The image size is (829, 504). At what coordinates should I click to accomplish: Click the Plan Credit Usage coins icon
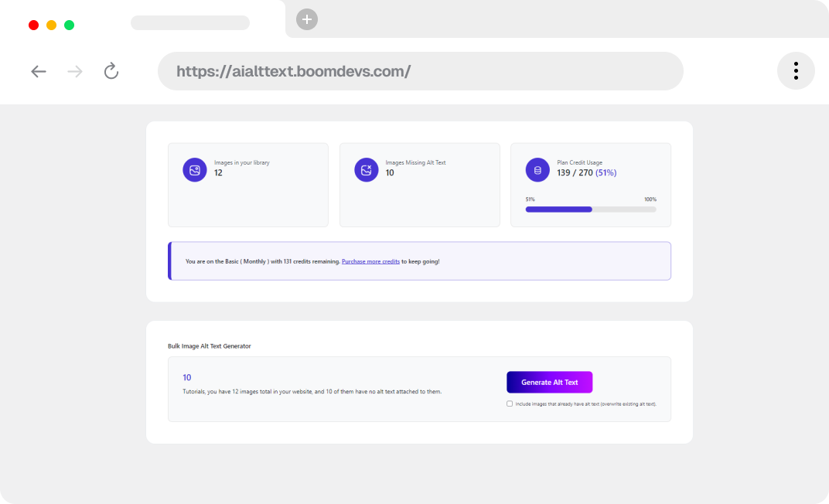(537, 170)
